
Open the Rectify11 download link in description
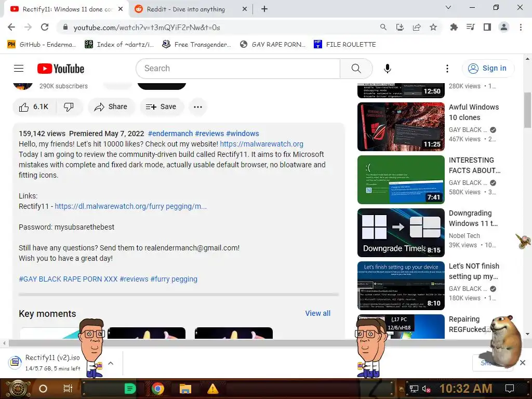pyautogui.click(x=130, y=206)
